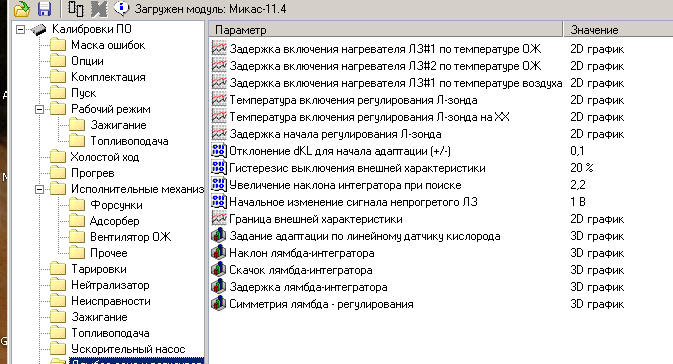Click the open file folder toolbar icon
This screenshot has width=673, height=364.
point(21,9)
